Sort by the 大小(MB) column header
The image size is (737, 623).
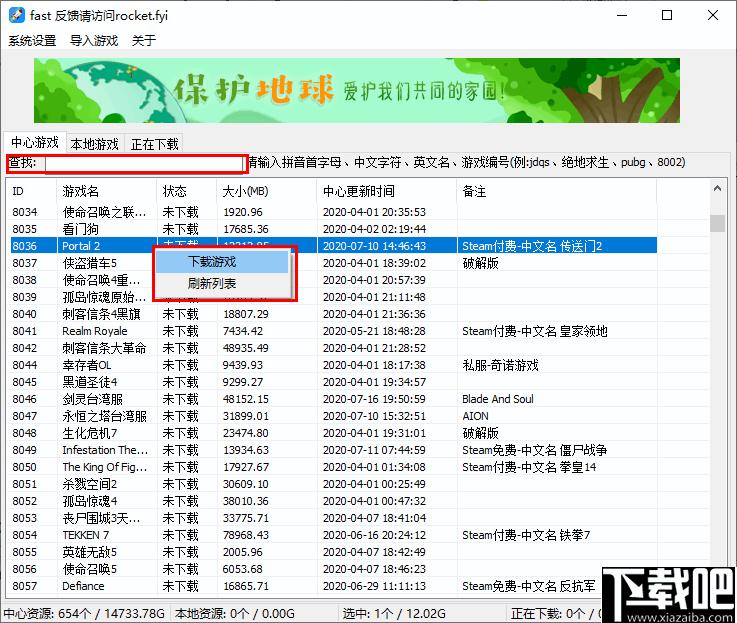(x=267, y=191)
